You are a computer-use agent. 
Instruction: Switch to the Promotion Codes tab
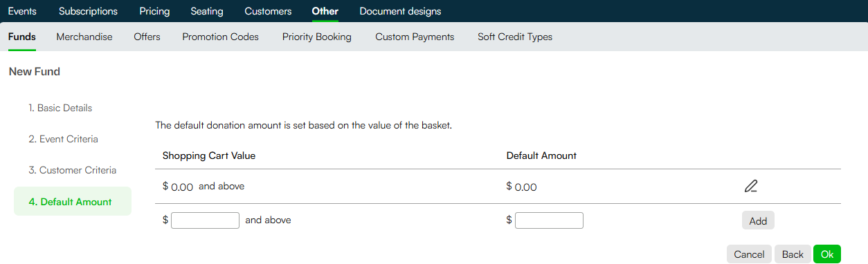click(220, 37)
